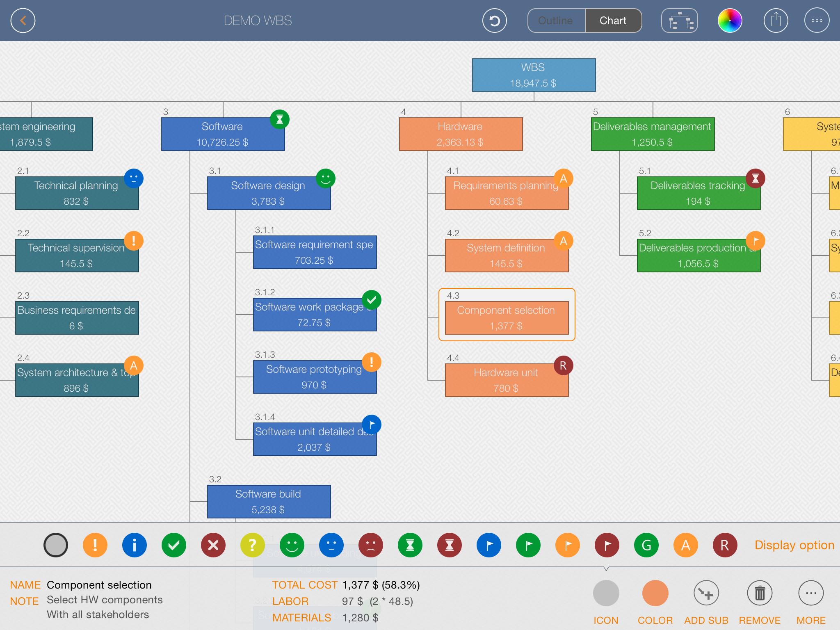840x630 pixels.
Task: Open Display option settings
Action: click(x=794, y=545)
